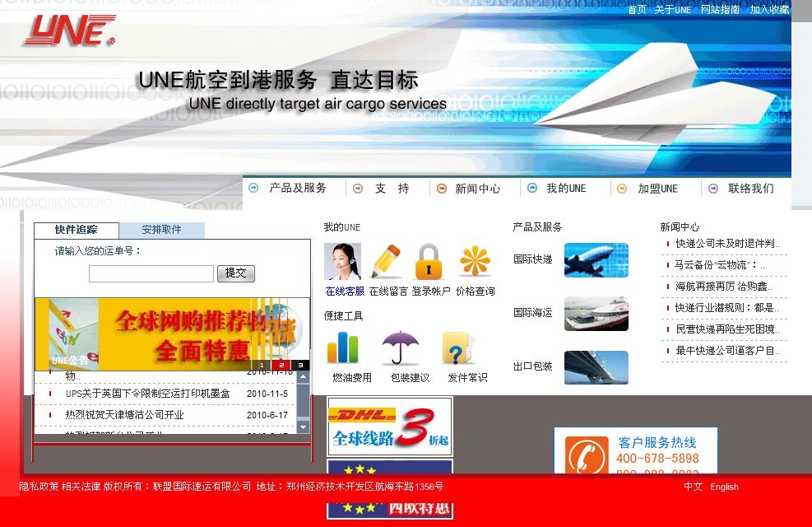Select banner slide number 3
This screenshot has height=527, width=812.
click(x=300, y=365)
